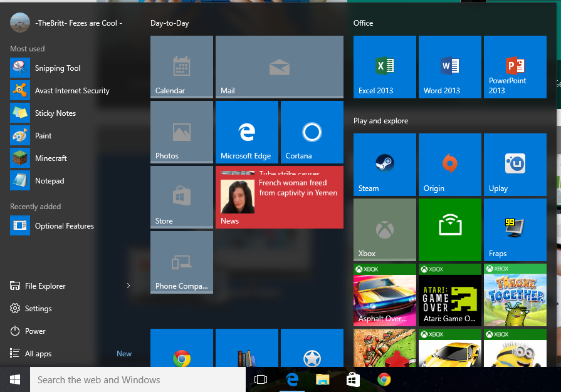
Task: Click the Office group heading
Action: pos(363,23)
